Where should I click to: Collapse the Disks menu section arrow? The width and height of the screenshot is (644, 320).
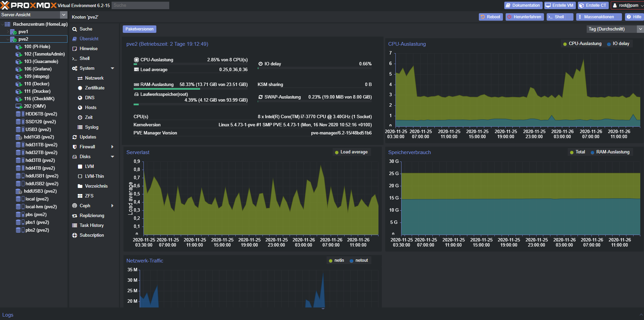(x=113, y=157)
